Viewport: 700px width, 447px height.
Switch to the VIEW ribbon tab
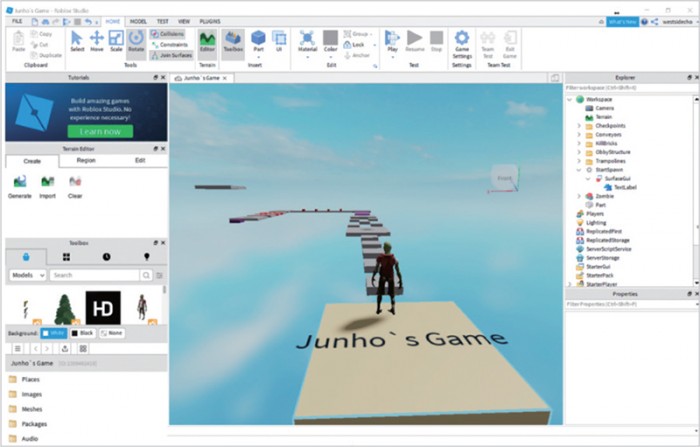184,21
